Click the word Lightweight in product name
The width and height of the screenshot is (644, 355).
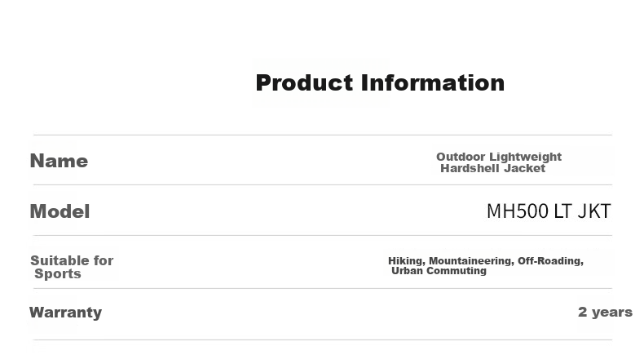pos(525,158)
